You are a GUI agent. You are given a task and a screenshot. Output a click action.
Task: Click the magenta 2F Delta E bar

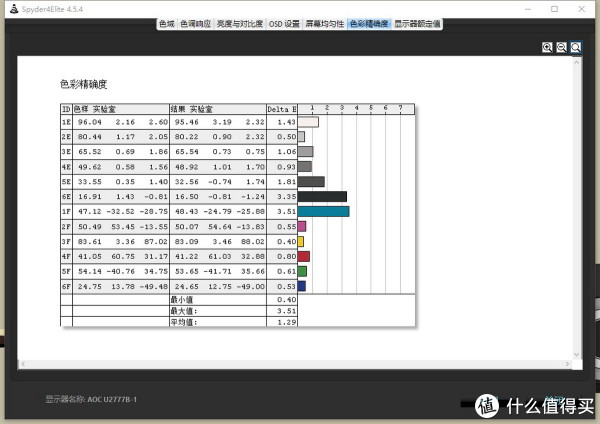point(302,226)
